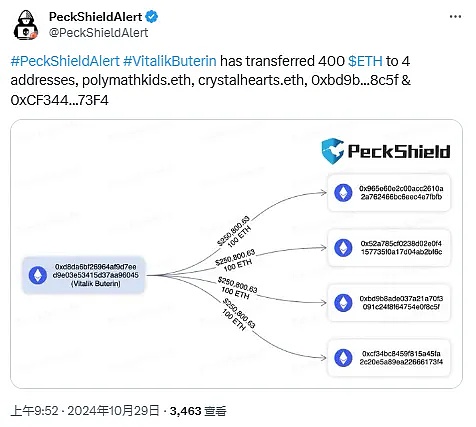Click the blue verified badge
476x427 pixels.
(x=152, y=16)
